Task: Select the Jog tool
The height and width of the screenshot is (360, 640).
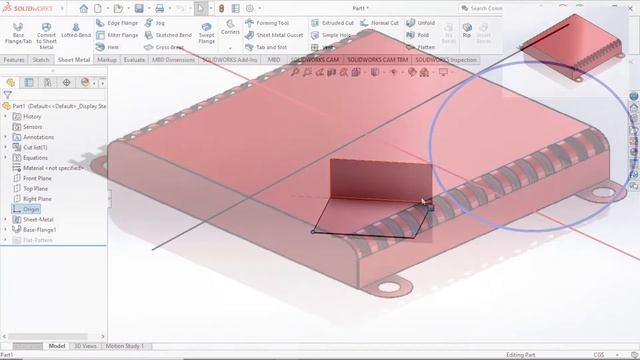Action: tap(155, 23)
